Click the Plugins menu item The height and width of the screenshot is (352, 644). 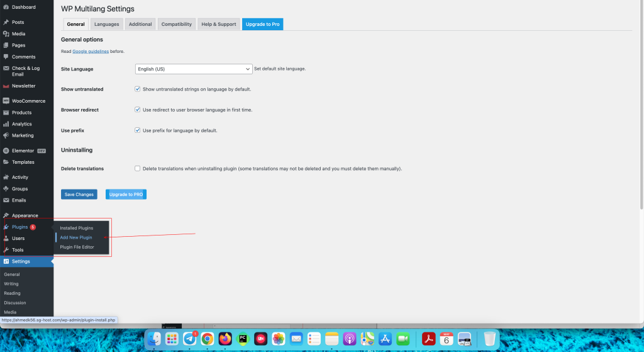19,227
